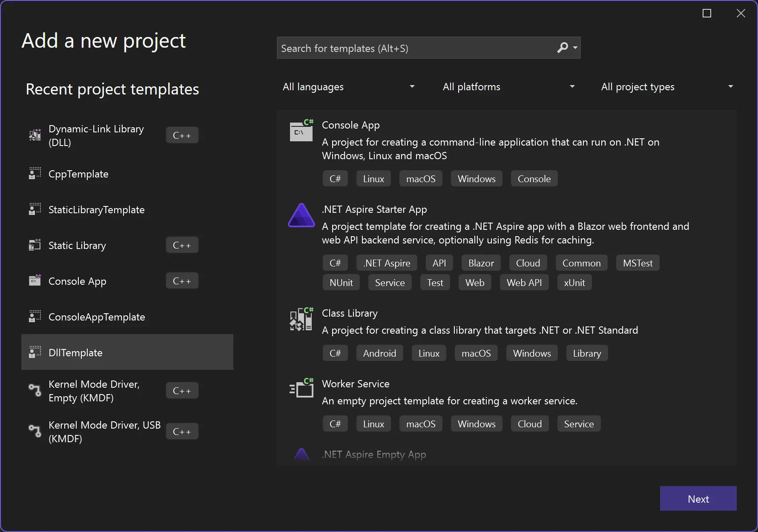Click the Kernel Mode Driver, Empty (KMDF) icon
Screen dimensions: 758x532
coord(35,390)
